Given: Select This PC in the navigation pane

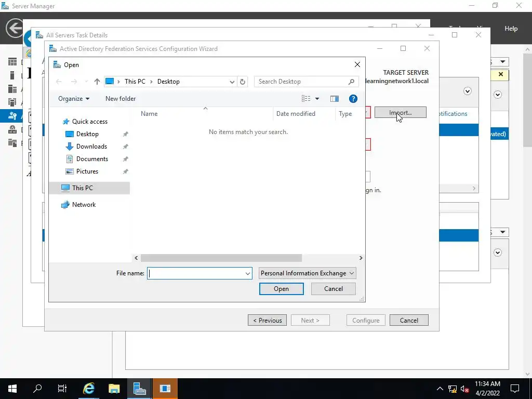Looking at the screenshot, I should (89, 188).
